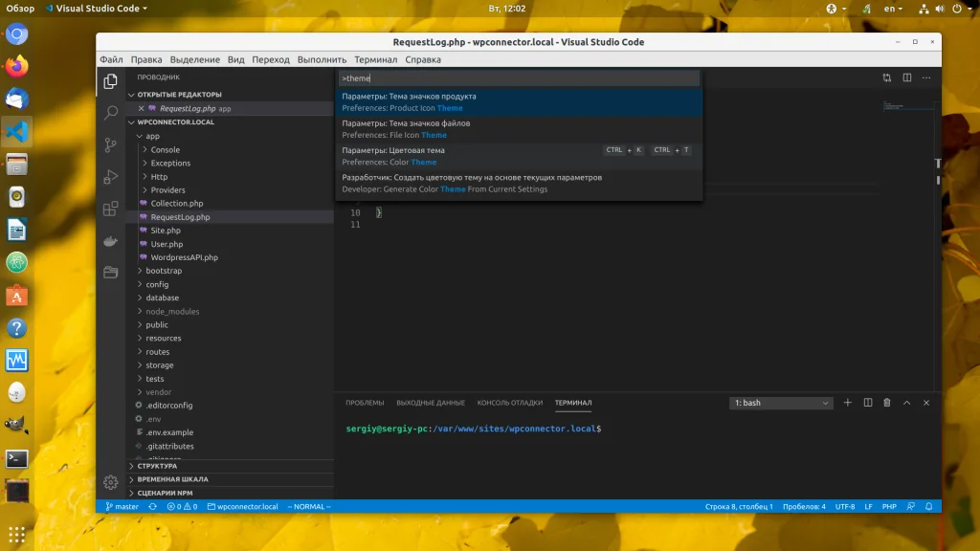The width and height of the screenshot is (980, 551).
Task: Open the '1: bash' terminal dropdown
Action: (781, 403)
